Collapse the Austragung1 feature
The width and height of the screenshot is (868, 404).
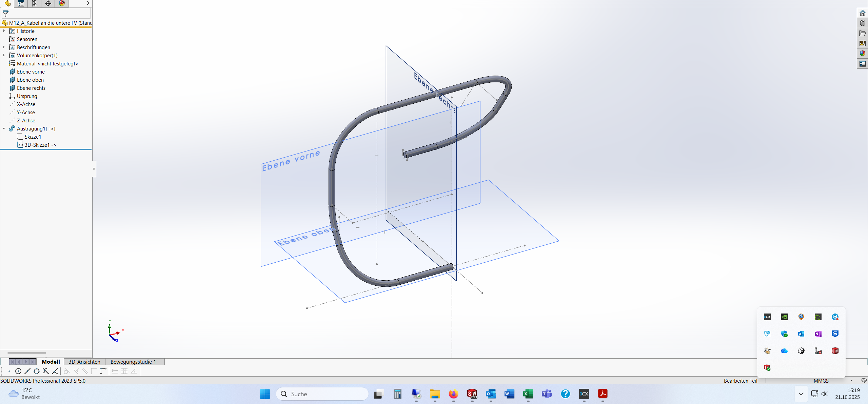[x=4, y=129]
